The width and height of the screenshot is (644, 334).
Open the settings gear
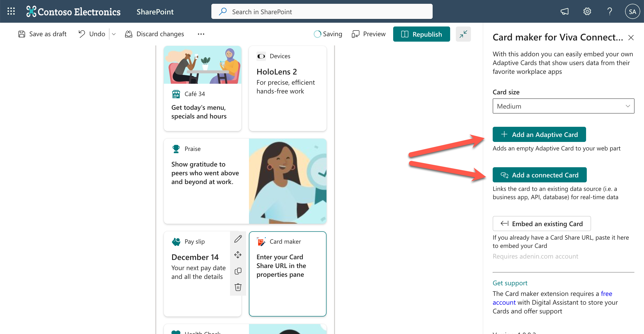(x=587, y=12)
